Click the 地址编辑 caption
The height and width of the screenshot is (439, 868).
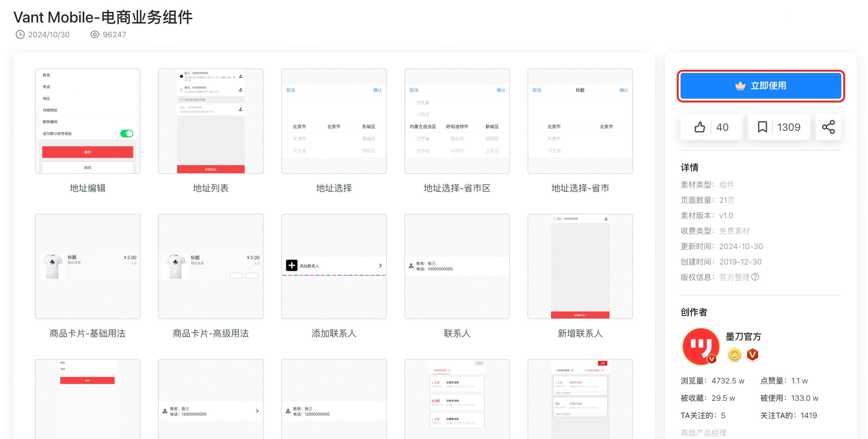point(88,188)
